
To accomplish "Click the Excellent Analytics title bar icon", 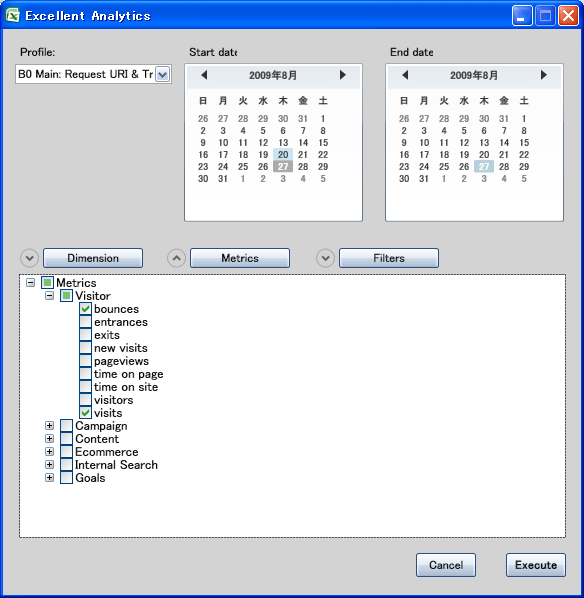I will 12,16.
